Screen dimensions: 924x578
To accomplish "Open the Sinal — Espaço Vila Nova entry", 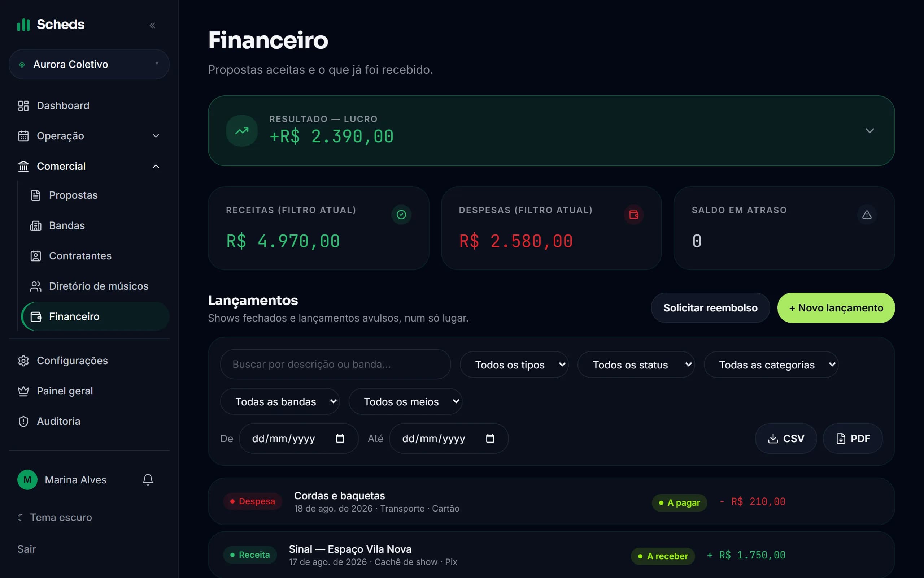I will coord(551,555).
